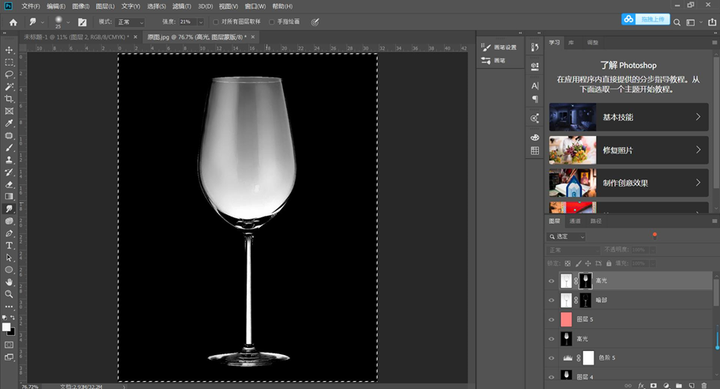Switch to the 通道 tab
Screen dimensions: 720x389
click(x=575, y=221)
